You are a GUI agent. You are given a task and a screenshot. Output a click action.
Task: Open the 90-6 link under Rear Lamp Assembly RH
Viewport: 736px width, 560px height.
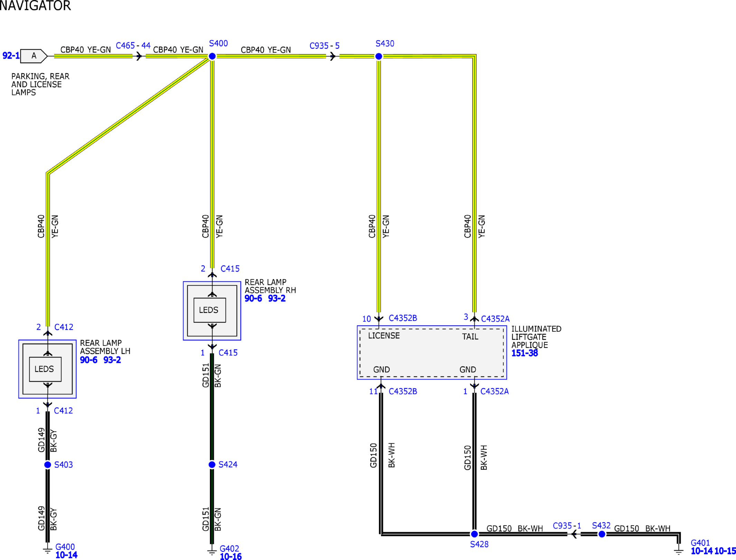click(253, 299)
